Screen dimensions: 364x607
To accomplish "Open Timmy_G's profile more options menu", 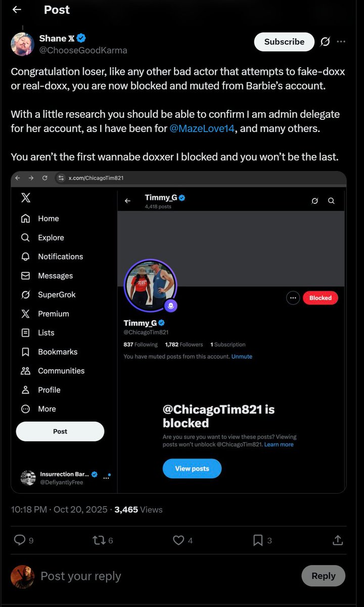I will (293, 298).
